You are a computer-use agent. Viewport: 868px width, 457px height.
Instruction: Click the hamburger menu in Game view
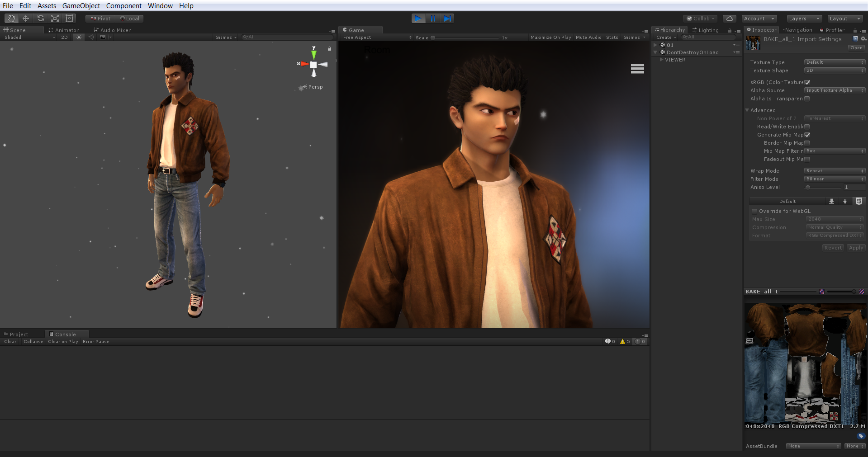click(637, 69)
